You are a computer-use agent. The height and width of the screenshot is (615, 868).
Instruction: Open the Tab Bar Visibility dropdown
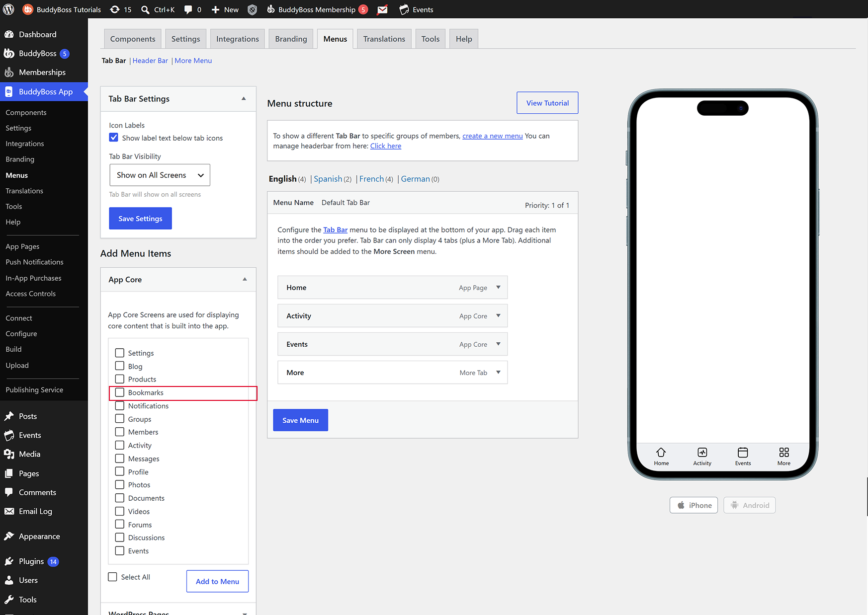click(x=160, y=175)
